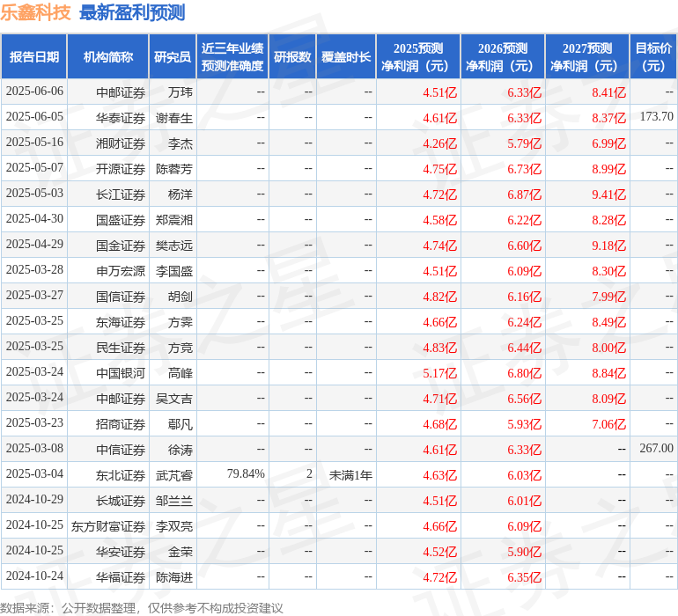
Task: Select accuracy value 79.84%
Action: pyautogui.click(x=246, y=473)
